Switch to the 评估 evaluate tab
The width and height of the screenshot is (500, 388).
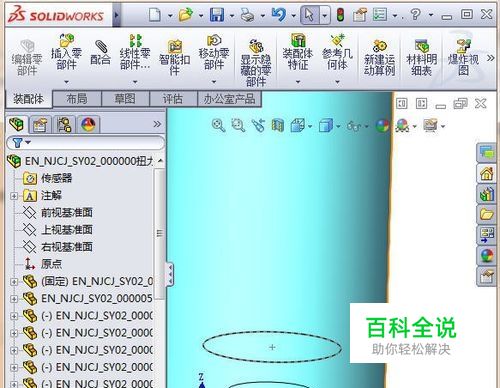click(173, 99)
